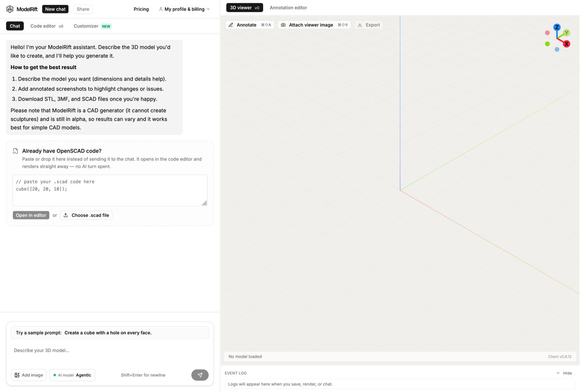
Task: Click the blue Z axis gizmo
Action: pos(557,27)
